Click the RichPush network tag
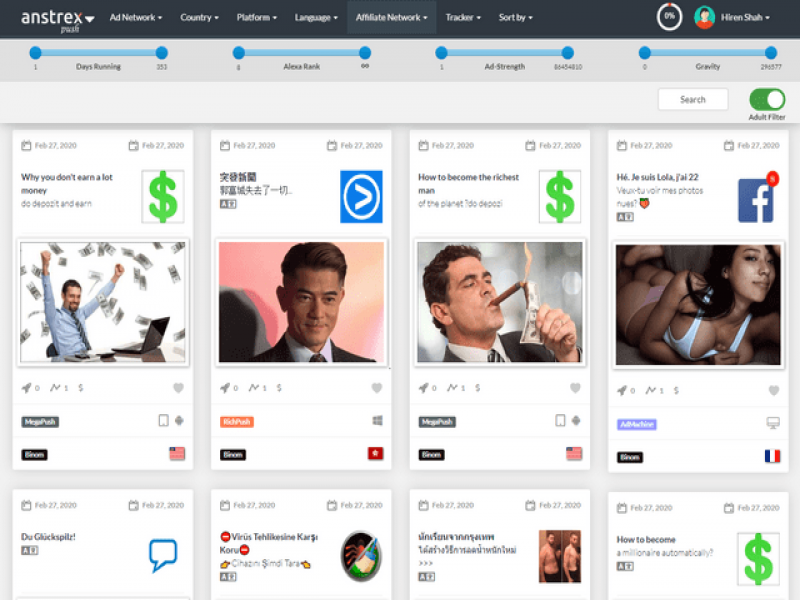The image size is (800, 600). [x=237, y=422]
